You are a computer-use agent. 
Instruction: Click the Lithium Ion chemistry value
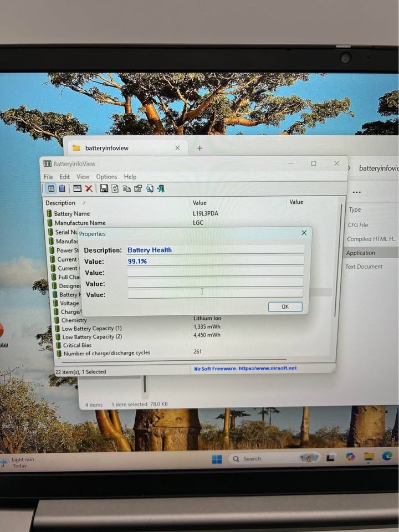(207, 318)
